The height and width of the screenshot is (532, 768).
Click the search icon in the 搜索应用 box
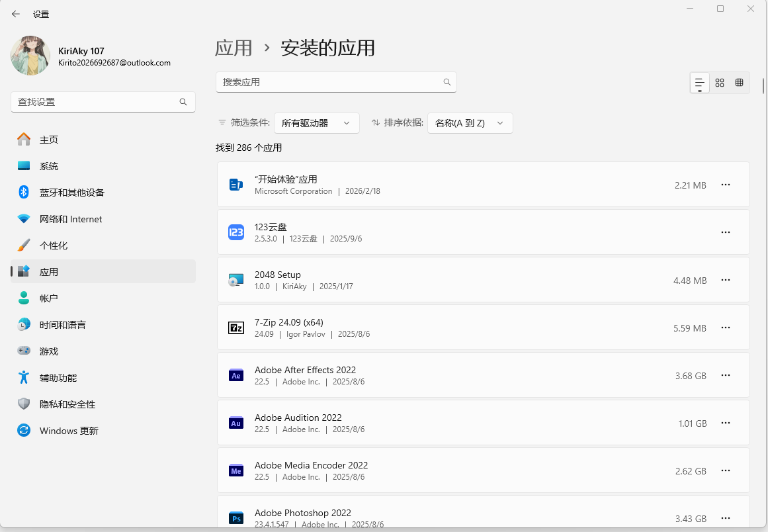(x=447, y=82)
